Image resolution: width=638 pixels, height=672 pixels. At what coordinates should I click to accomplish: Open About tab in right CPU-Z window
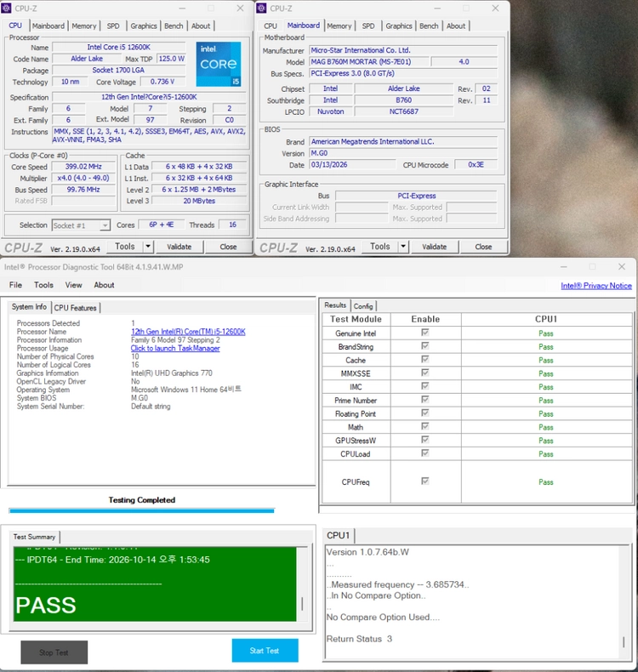456,26
